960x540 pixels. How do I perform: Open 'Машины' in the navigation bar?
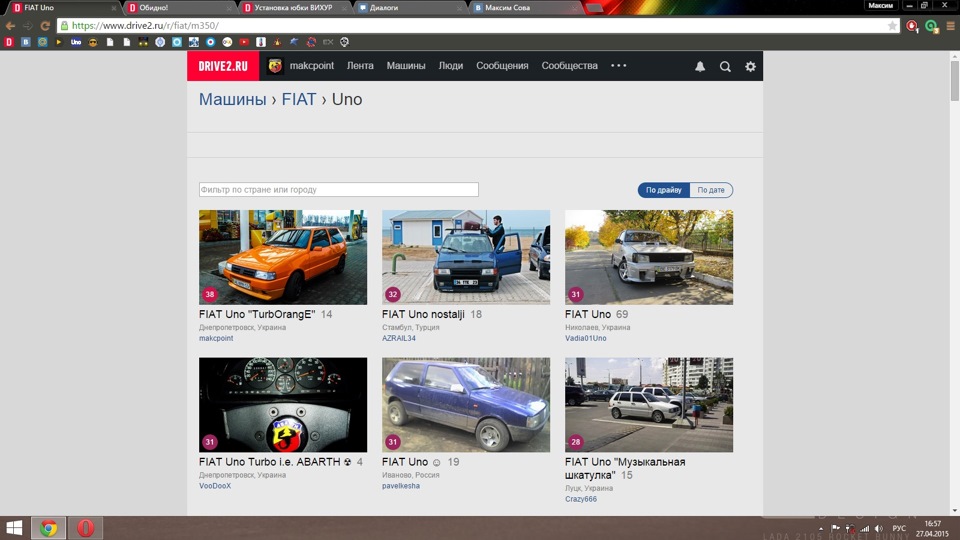[x=406, y=66]
